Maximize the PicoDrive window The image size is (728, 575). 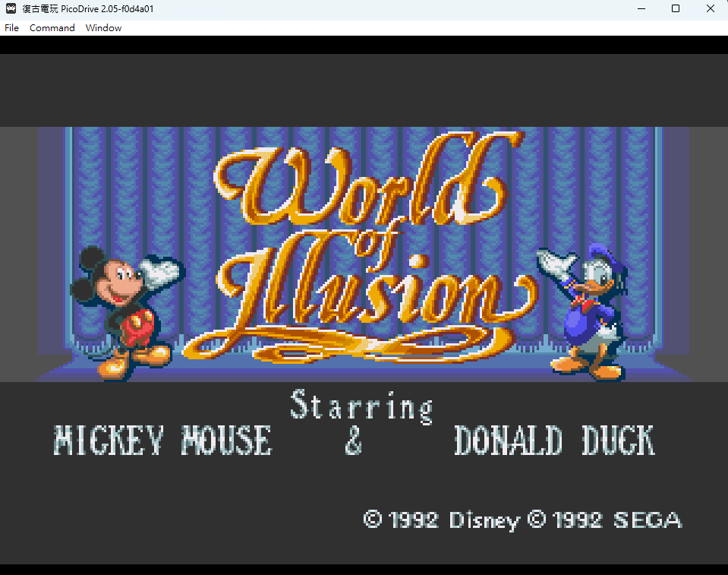pos(676,9)
